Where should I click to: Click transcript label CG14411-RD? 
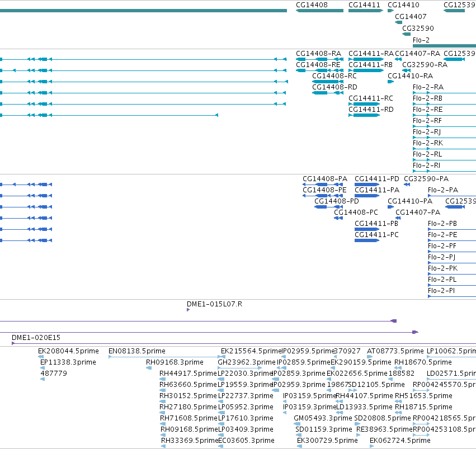371,110
